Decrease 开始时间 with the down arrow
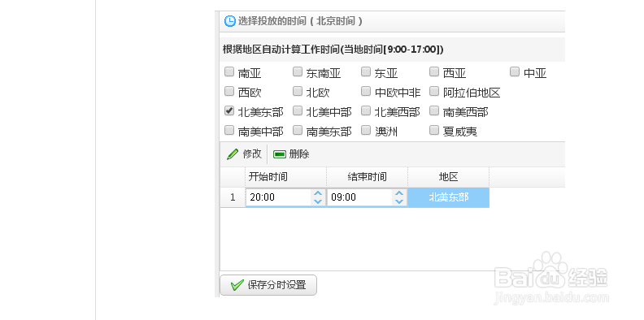Viewport: 644px width, 320px height. coord(317,201)
